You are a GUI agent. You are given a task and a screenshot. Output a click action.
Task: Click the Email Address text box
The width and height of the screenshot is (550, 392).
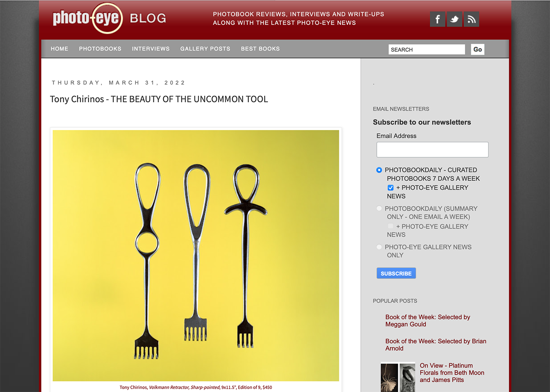[432, 150]
